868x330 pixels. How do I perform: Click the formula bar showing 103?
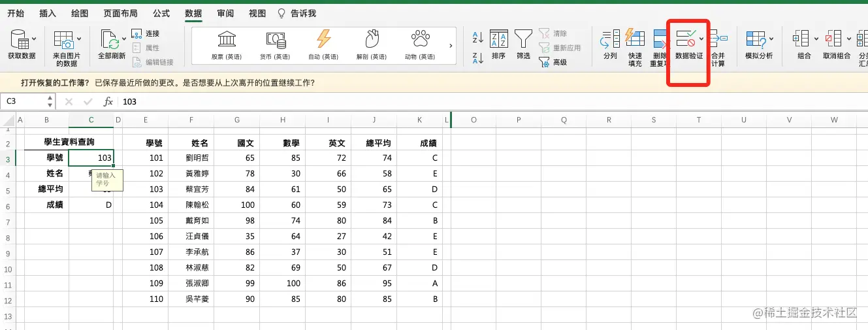[493, 101]
